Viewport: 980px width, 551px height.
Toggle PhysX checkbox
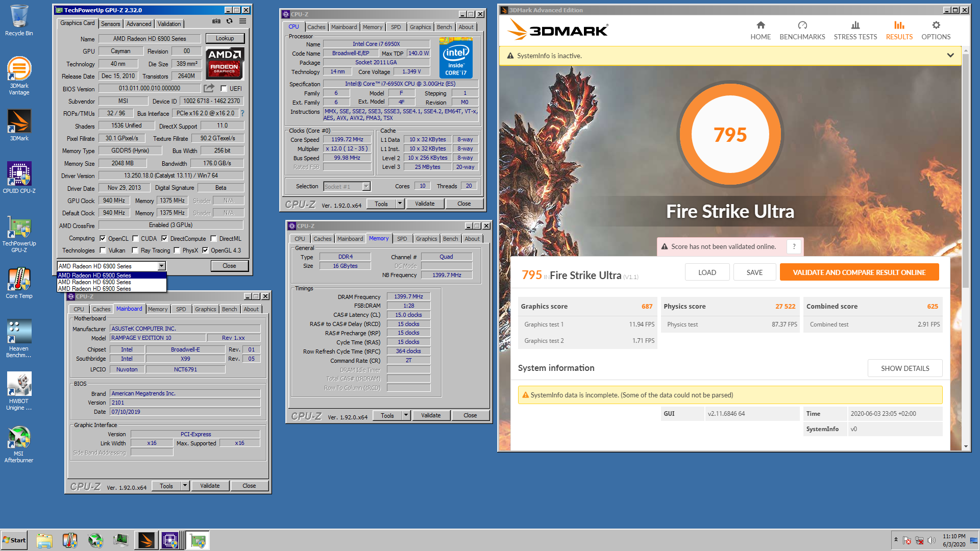click(177, 250)
